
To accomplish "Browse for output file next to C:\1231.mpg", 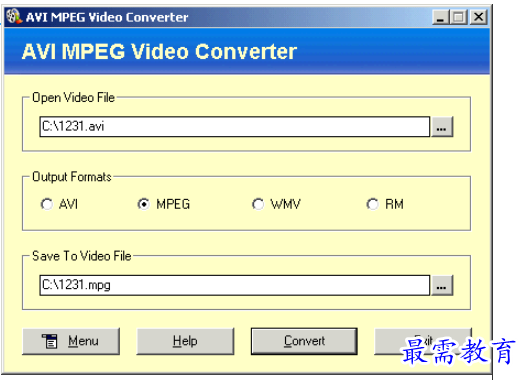I will pos(442,285).
